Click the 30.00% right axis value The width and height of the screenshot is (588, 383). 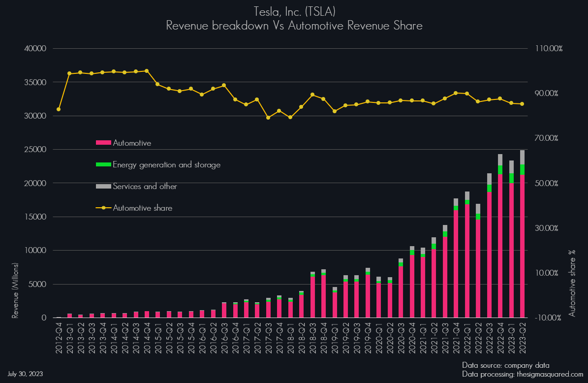click(546, 228)
